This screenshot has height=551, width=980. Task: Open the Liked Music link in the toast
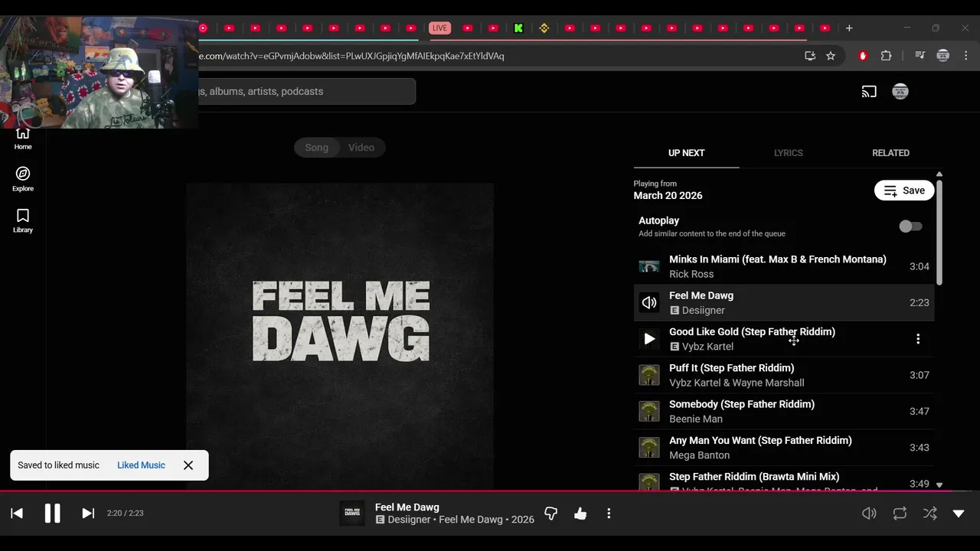click(141, 465)
